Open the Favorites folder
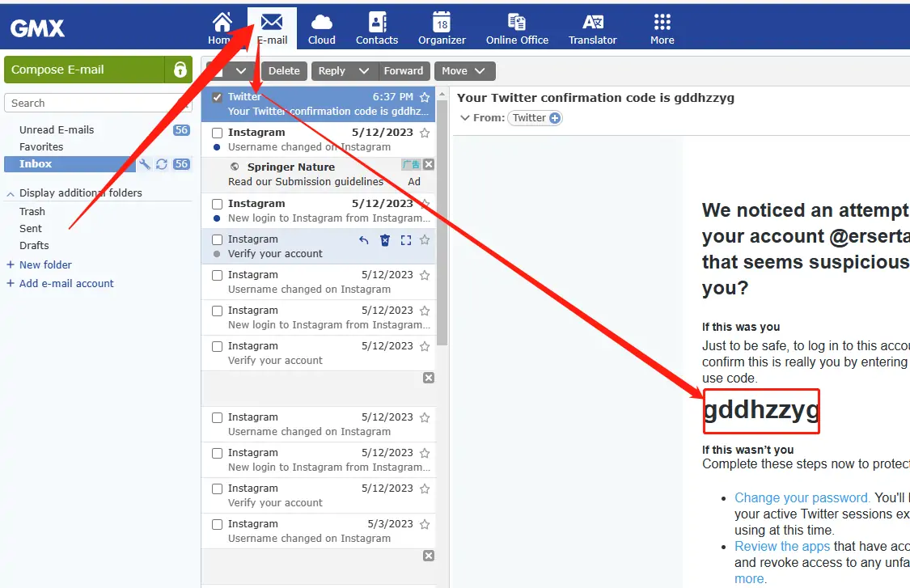The width and height of the screenshot is (910, 588). [41, 147]
